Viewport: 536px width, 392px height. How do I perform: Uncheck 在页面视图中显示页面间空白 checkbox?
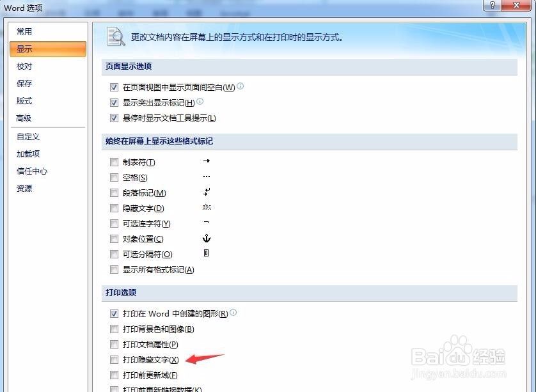point(114,88)
